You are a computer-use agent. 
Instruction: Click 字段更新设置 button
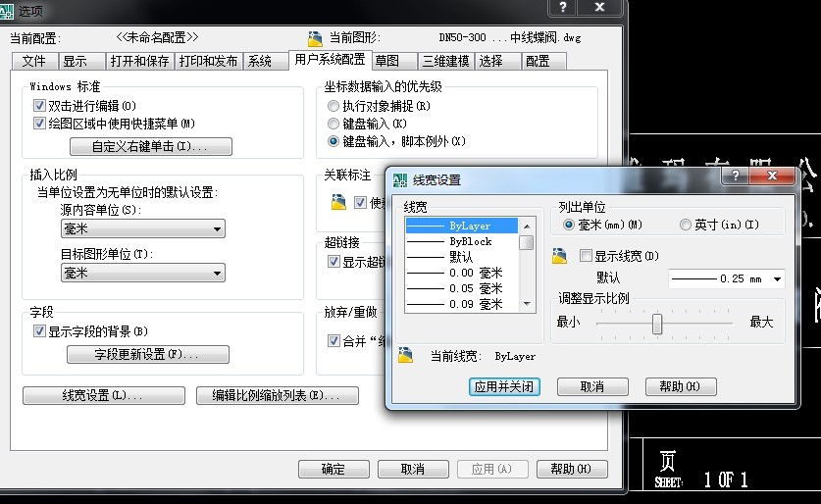148,354
